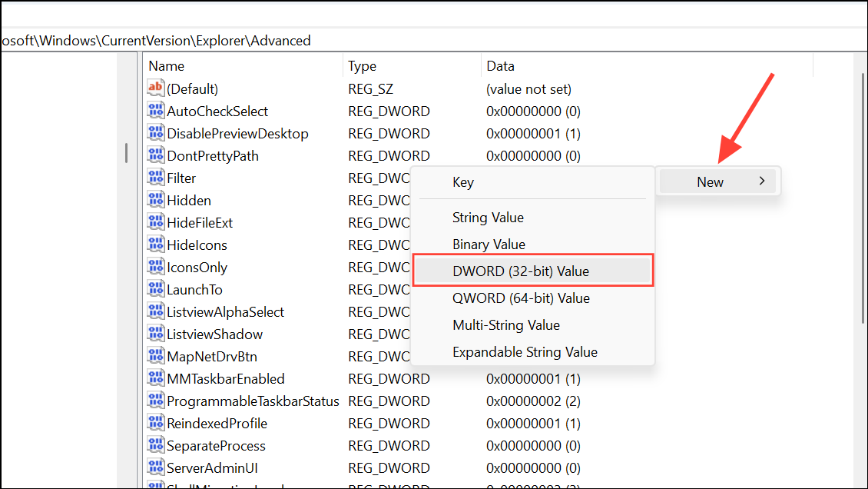Viewport: 868px width, 489px height.
Task: Pick QWORD (64-bit) Value option
Action: (x=521, y=298)
